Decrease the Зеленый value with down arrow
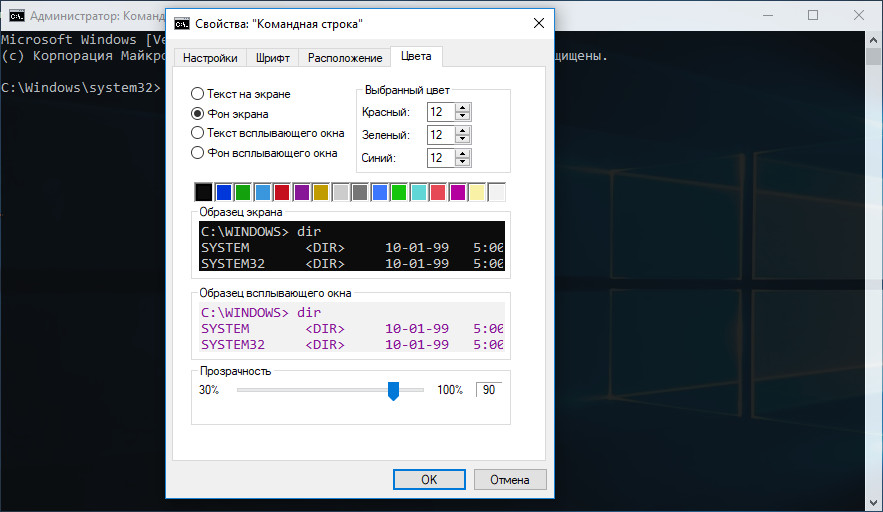 click(463, 139)
